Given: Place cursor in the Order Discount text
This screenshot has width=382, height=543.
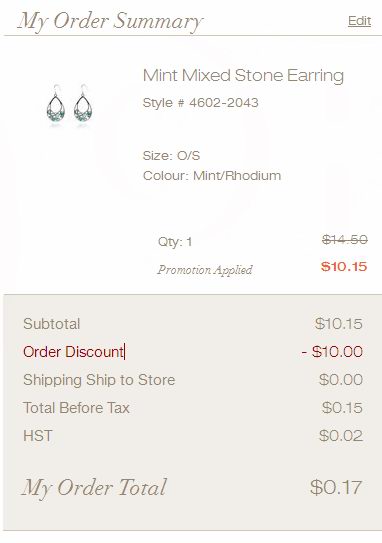Looking at the screenshot, I should [73, 352].
